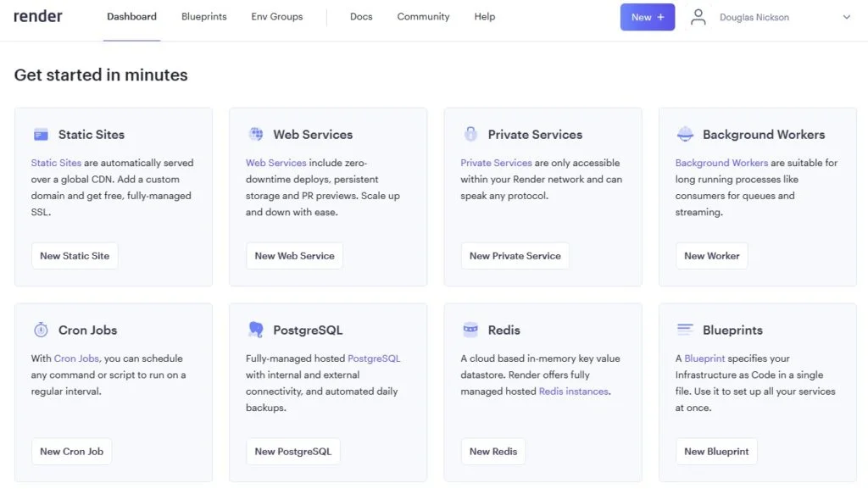
Task: Click the Private Services lock icon
Action: pos(470,134)
